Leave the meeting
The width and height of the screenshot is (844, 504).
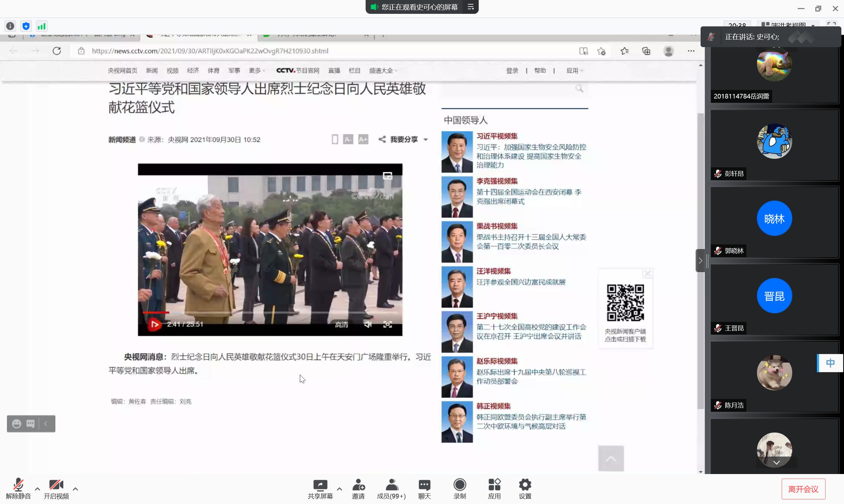803,489
